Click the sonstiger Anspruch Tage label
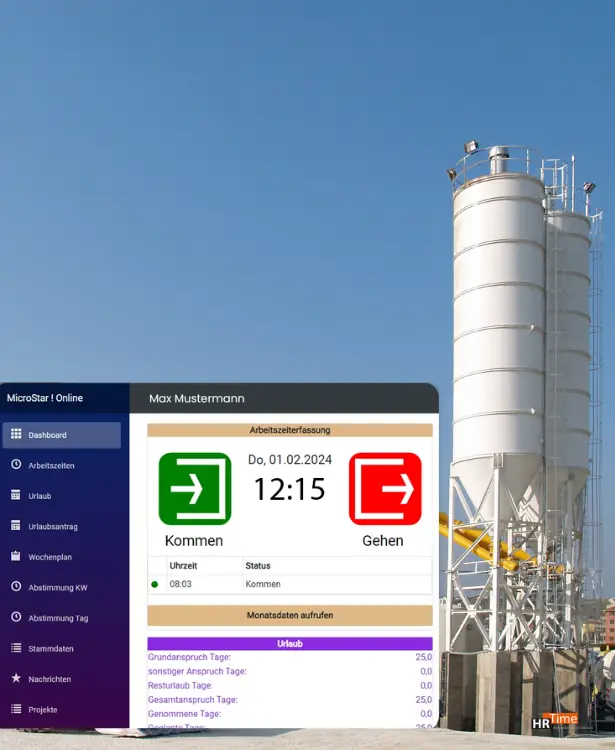The height and width of the screenshot is (750, 615). click(x=197, y=672)
